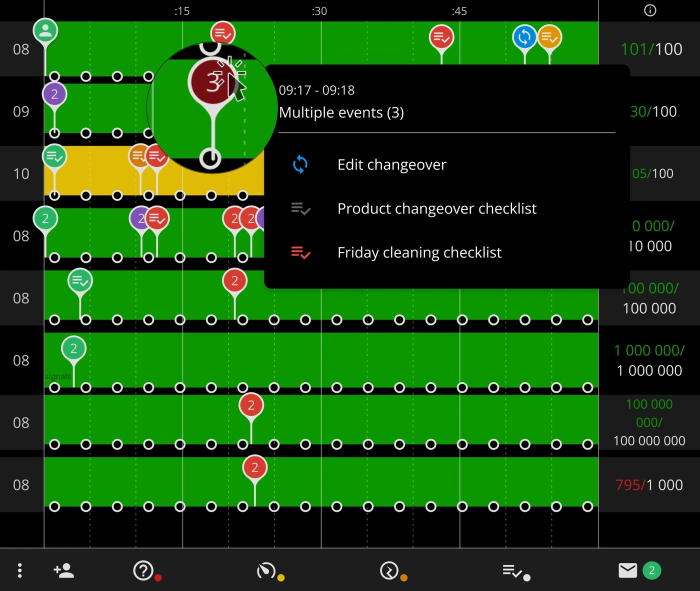Open the speedometer icon with yellow dot
This screenshot has width=700, height=591.
(266, 570)
